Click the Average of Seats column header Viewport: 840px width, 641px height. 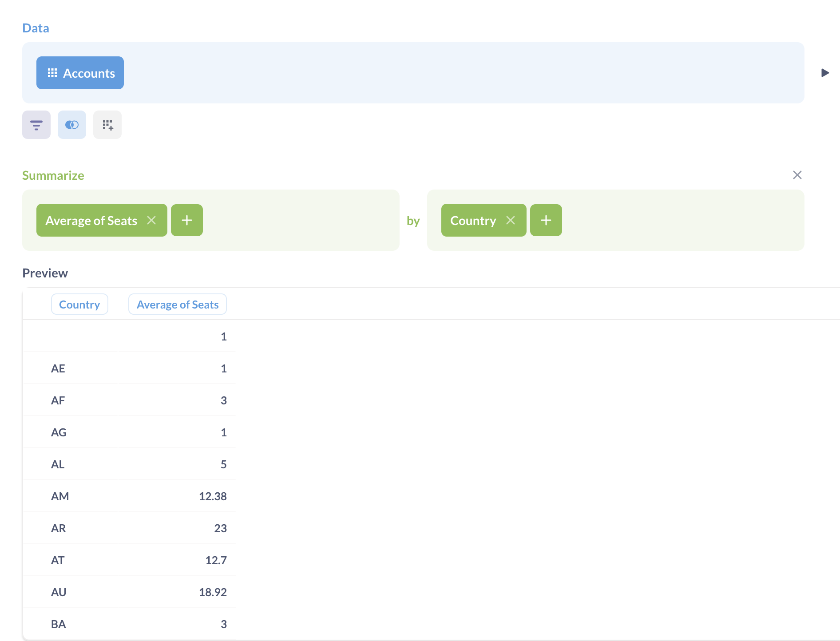pyautogui.click(x=177, y=305)
